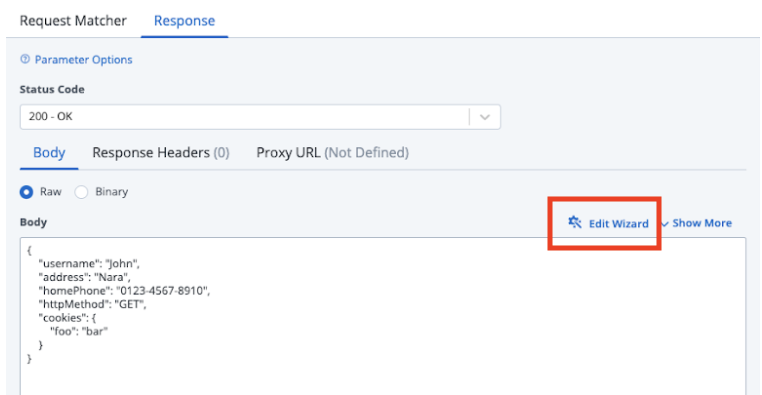This screenshot has width=762, height=395.
Task: Click the Parameter Options help icon
Action: 25,59
